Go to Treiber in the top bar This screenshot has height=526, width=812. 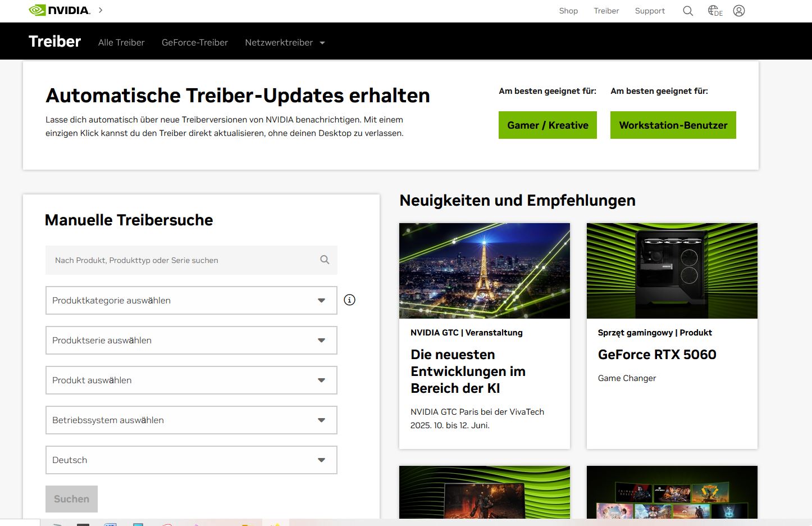(x=606, y=11)
